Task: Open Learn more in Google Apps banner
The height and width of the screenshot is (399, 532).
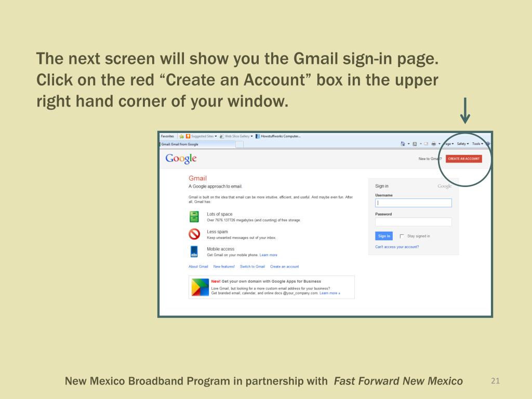Action: point(329,293)
